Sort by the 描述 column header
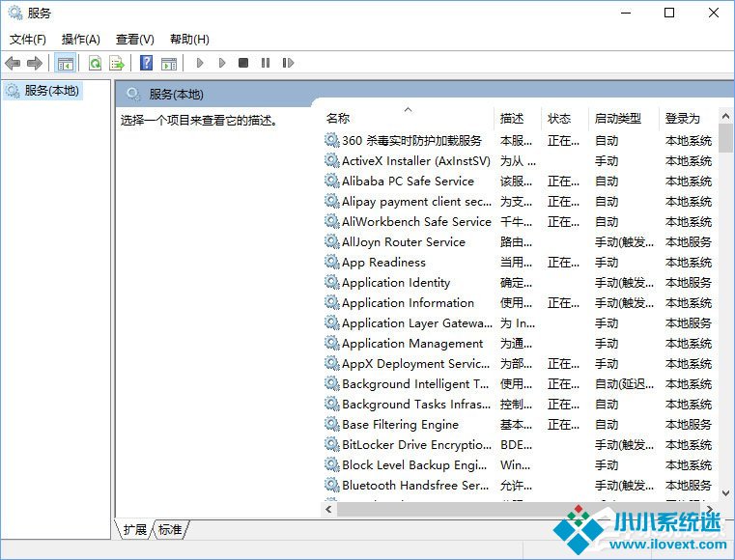735x560 pixels. point(512,118)
